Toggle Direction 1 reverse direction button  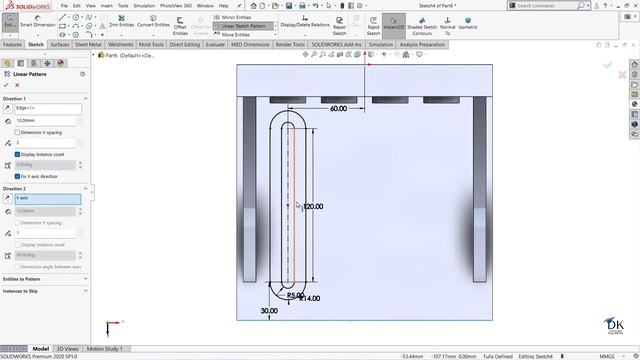tap(7, 109)
